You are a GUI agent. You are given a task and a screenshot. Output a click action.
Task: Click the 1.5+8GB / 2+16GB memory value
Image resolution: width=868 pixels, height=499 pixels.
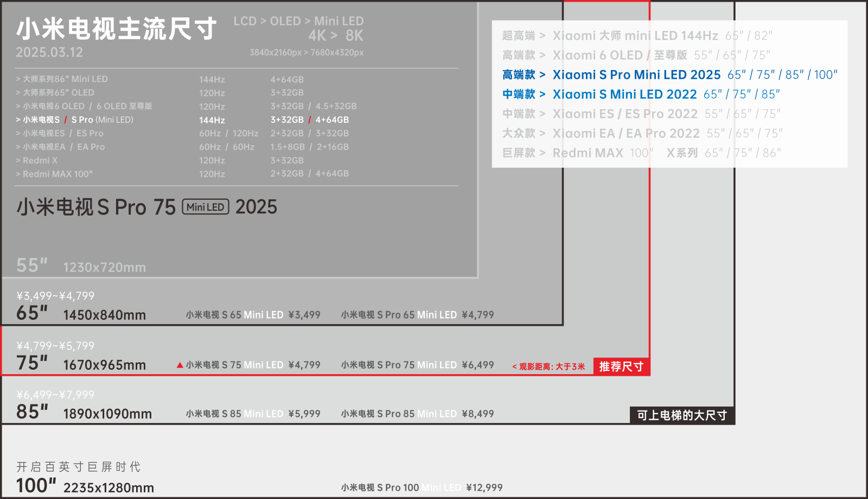coord(310,147)
